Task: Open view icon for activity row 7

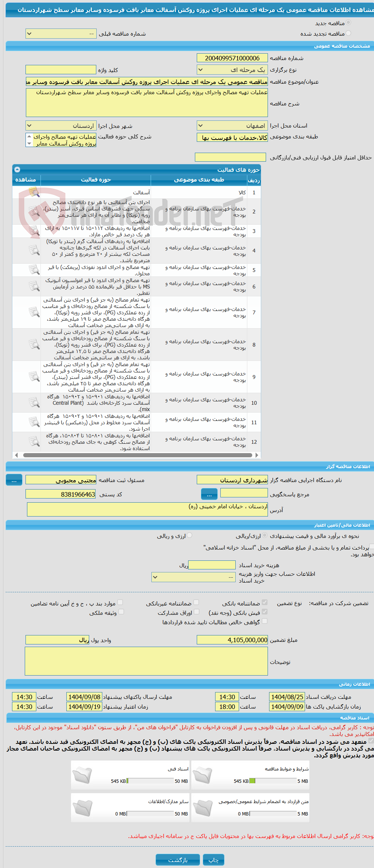Action: pos(34,312)
